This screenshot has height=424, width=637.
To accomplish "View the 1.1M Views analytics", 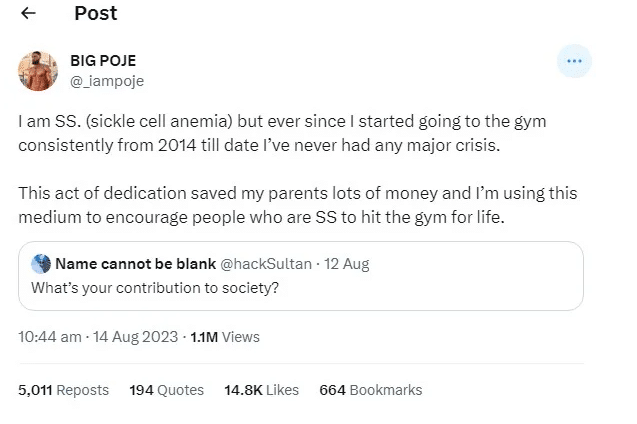I will point(225,337).
